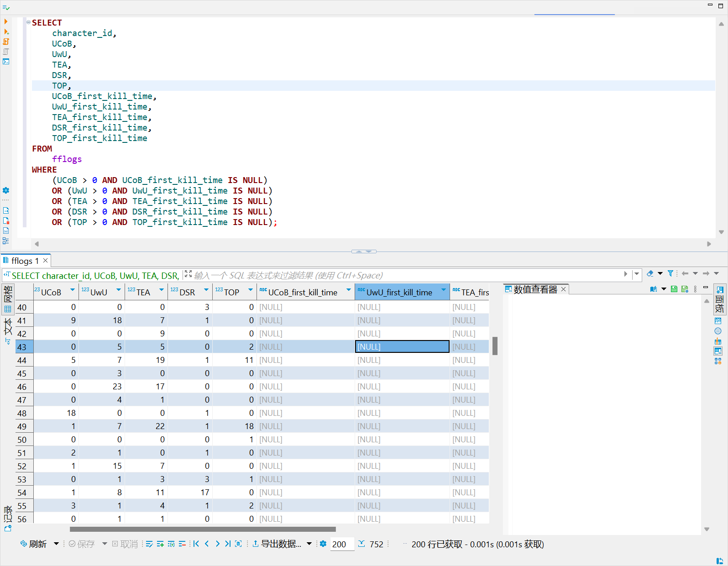Toggle the 面板 panels button
The image size is (728, 566).
pos(719,299)
